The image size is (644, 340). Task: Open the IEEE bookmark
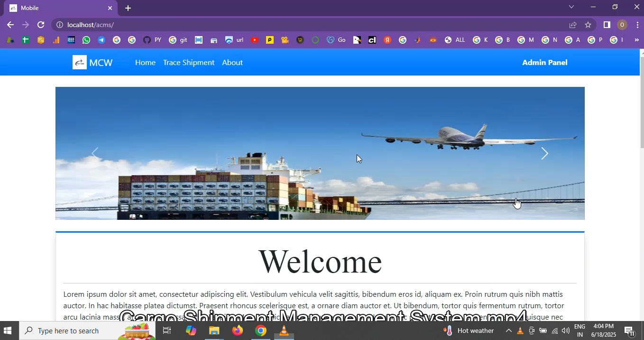71,40
